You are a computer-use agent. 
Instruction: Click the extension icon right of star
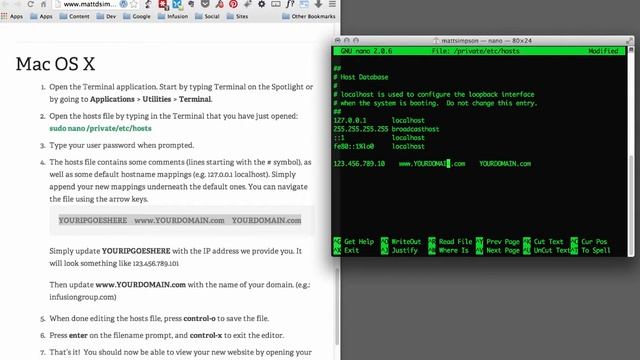[149, 4]
